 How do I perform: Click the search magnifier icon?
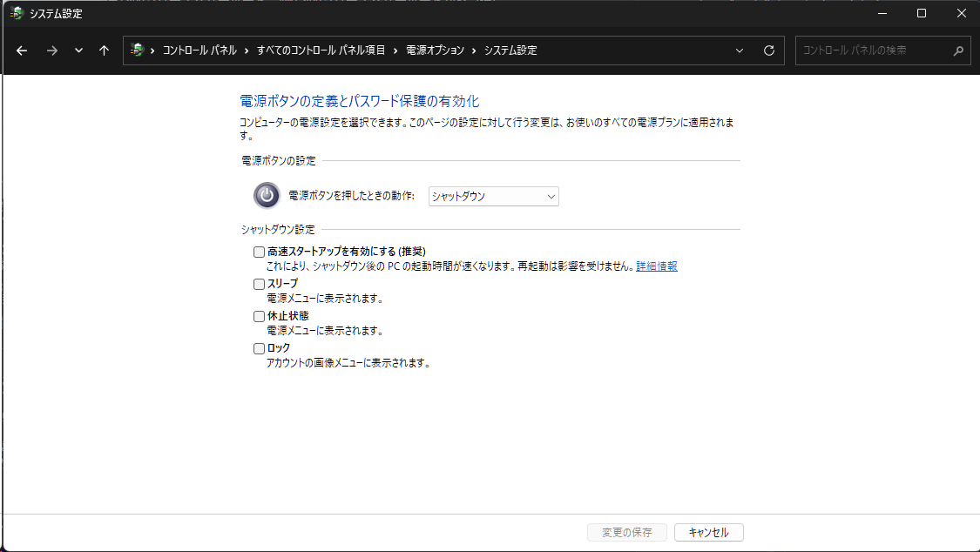pos(957,50)
